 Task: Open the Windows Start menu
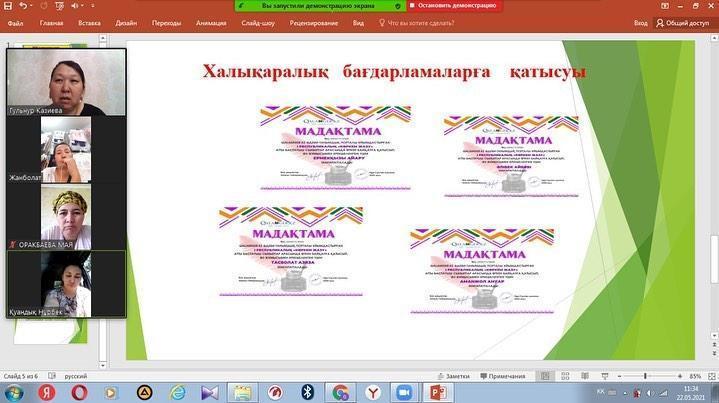12,392
